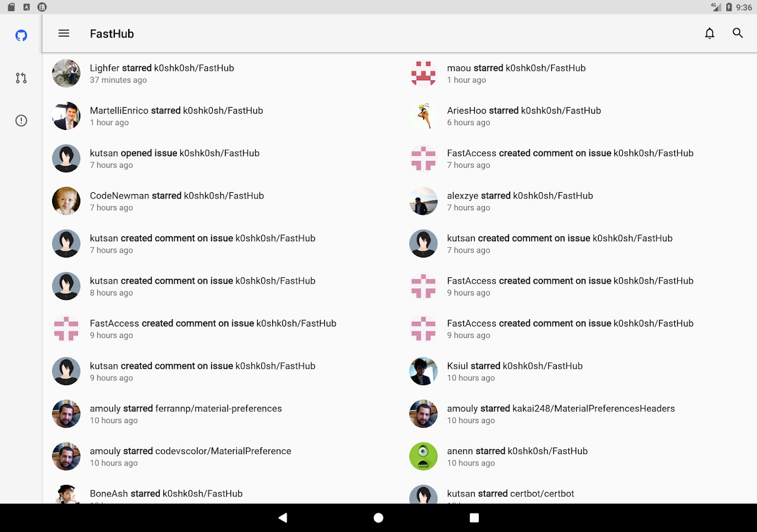Image resolution: width=757 pixels, height=532 pixels.
Task: Open Lighfer's avatar picture
Action: coord(67,73)
